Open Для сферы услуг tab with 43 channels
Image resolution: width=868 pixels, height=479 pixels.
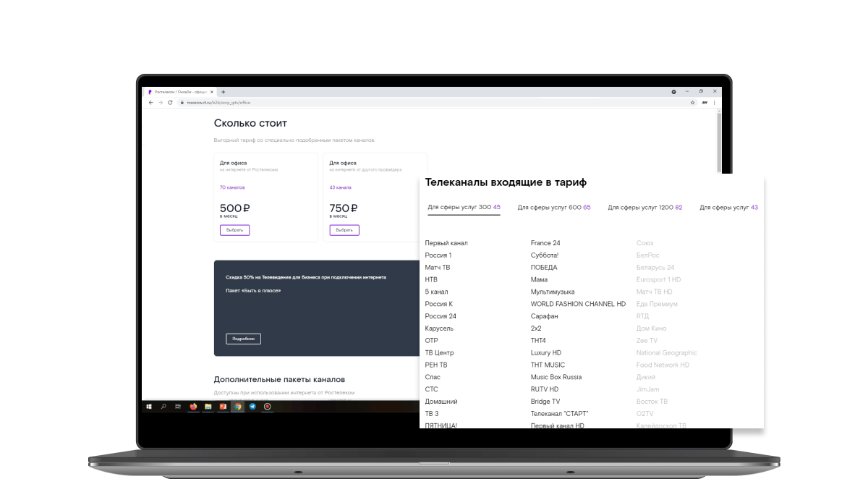click(728, 207)
